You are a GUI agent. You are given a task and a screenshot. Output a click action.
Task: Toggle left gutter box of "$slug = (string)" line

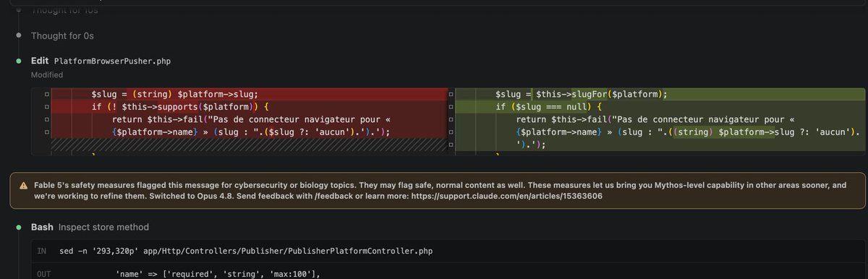47,95
